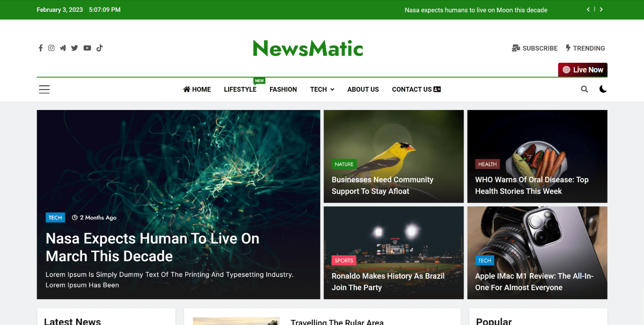Click the Trending lightning bolt icon
The height and width of the screenshot is (325, 644).
pyautogui.click(x=567, y=48)
